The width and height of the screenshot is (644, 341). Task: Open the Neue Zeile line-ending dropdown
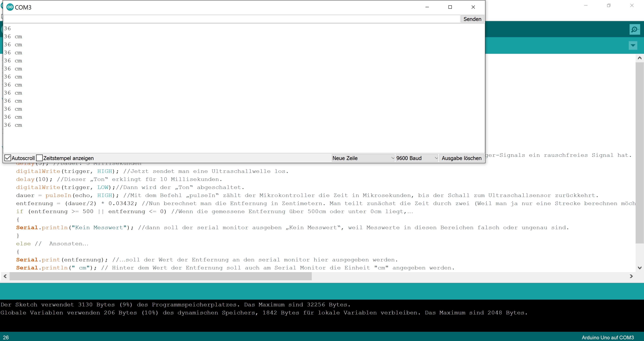tap(363, 158)
